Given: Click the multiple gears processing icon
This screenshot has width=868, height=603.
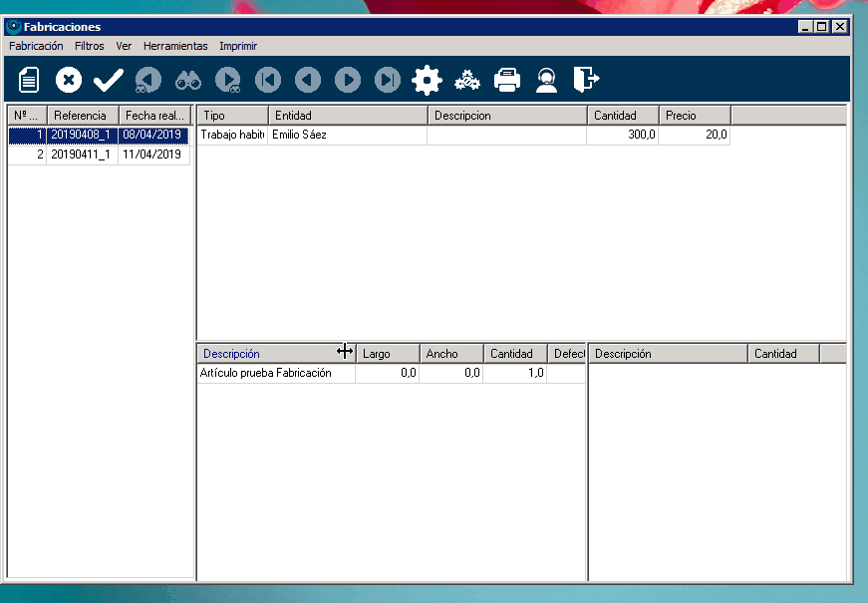Looking at the screenshot, I should pyautogui.click(x=467, y=80).
